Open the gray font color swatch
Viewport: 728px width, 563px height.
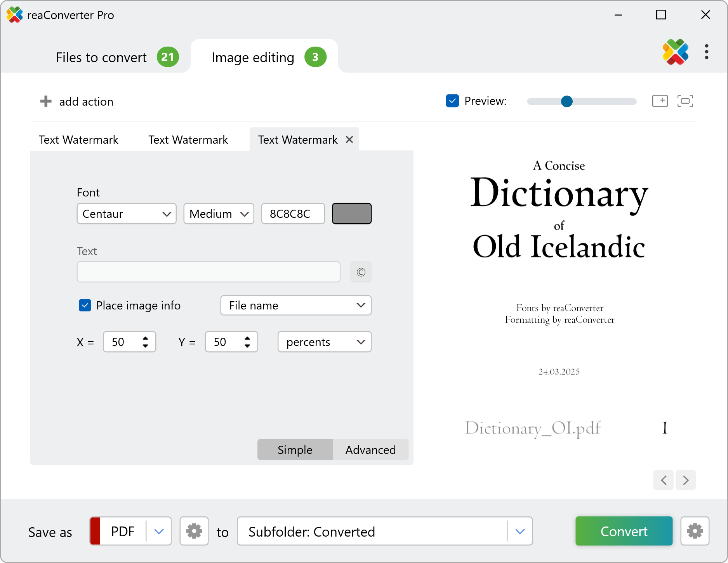click(x=352, y=214)
